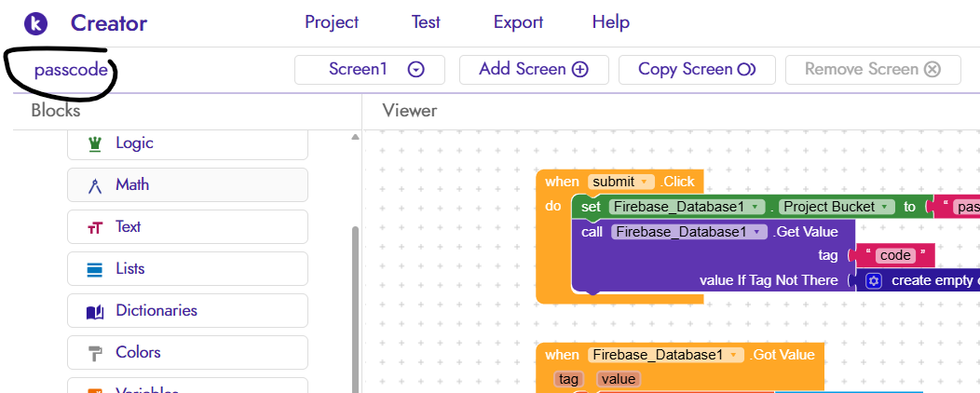Open Firebase_Database1 dropdown in Got Value block

(666, 355)
